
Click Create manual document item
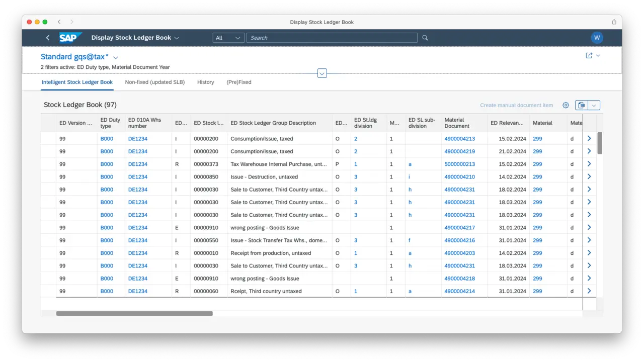coord(516,105)
